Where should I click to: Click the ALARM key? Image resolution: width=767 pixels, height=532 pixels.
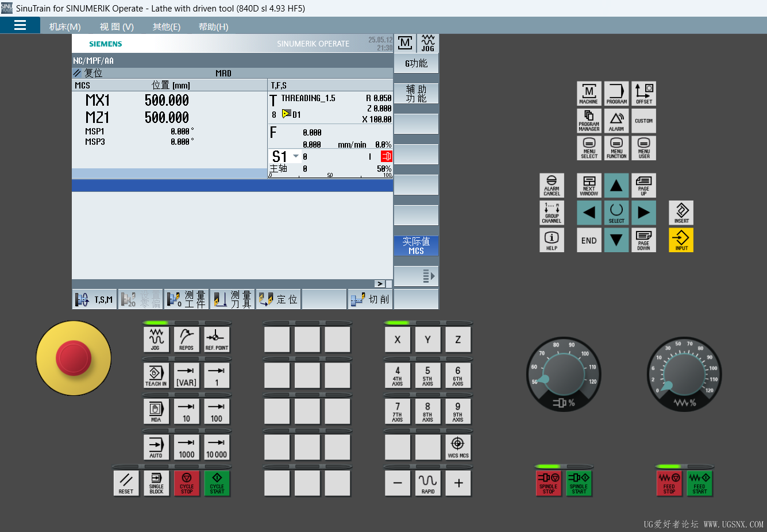(x=616, y=121)
